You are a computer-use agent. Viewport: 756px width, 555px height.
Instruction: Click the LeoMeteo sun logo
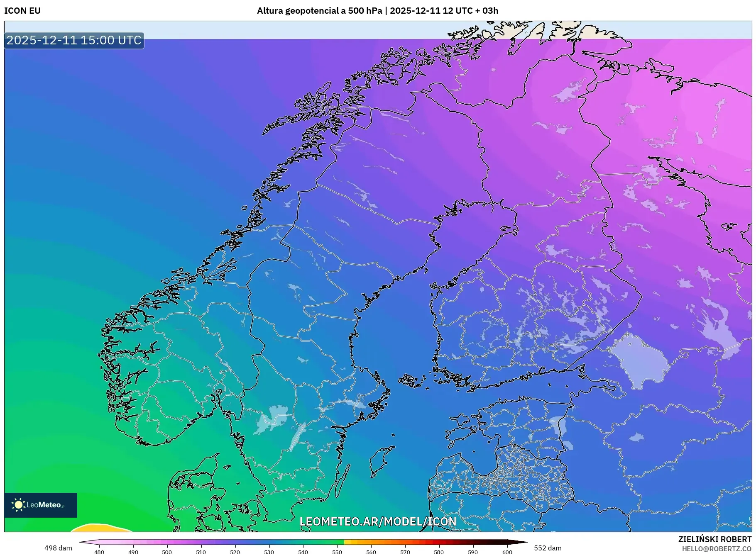click(19, 505)
